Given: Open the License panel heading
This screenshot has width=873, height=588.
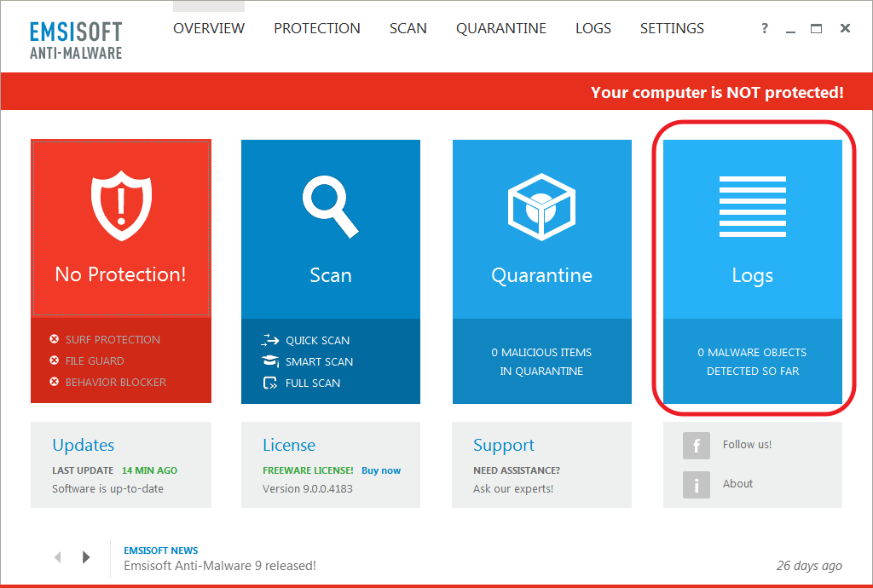Looking at the screenshot, I should [289, 445].
